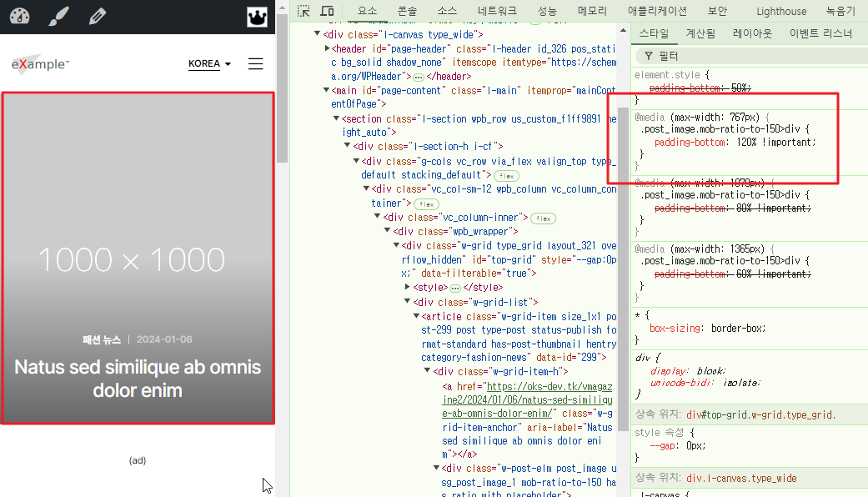
Task: Click the filter funnel icon in styles
Action: [648, 56]
